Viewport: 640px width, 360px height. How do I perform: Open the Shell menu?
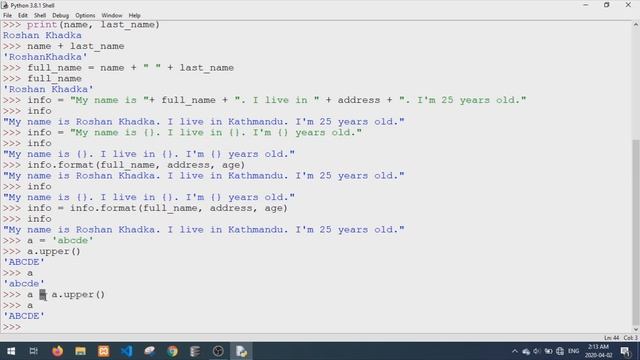click(40, 16)
